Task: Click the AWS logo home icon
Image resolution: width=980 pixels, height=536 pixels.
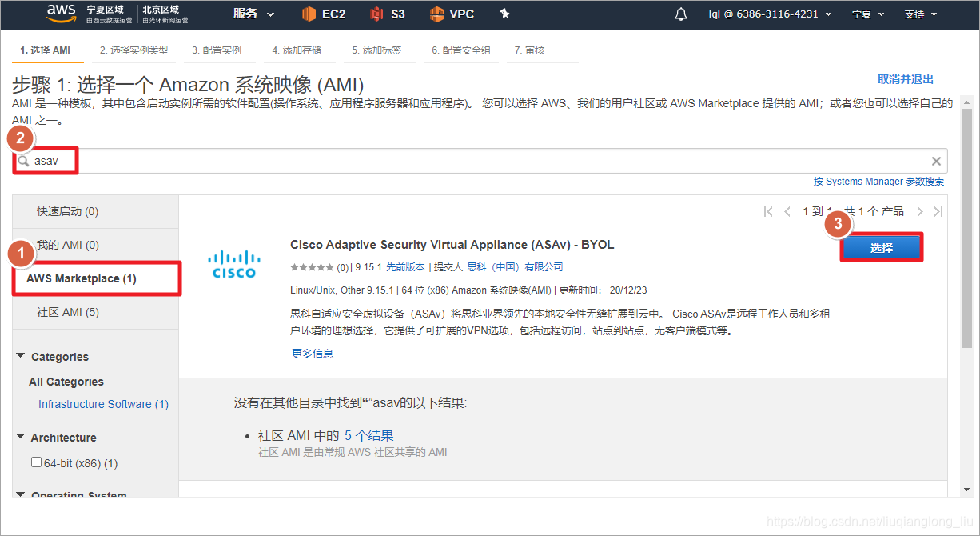Action: coord(61,14)
